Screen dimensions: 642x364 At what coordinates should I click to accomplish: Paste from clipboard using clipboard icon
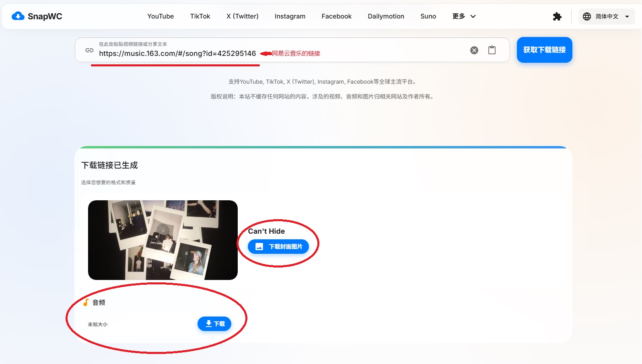coord(492,50)
